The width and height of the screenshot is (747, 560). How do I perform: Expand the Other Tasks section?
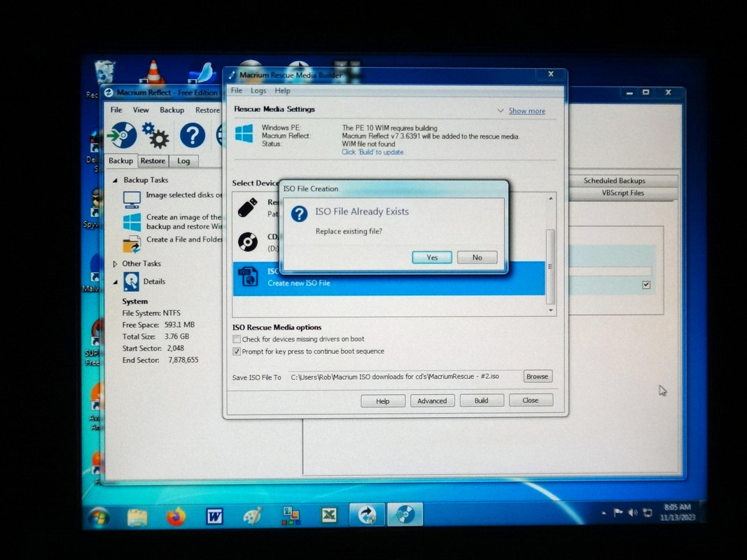coord(114,263)
